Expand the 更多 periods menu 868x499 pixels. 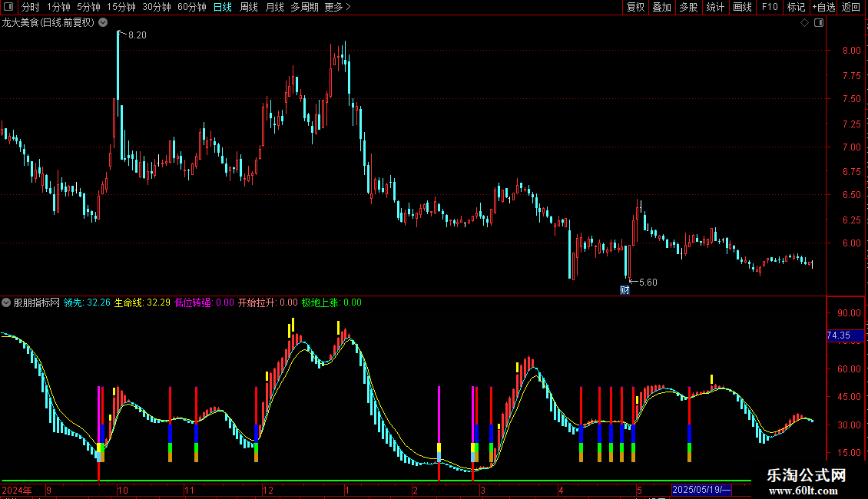[x=338, y=7]
